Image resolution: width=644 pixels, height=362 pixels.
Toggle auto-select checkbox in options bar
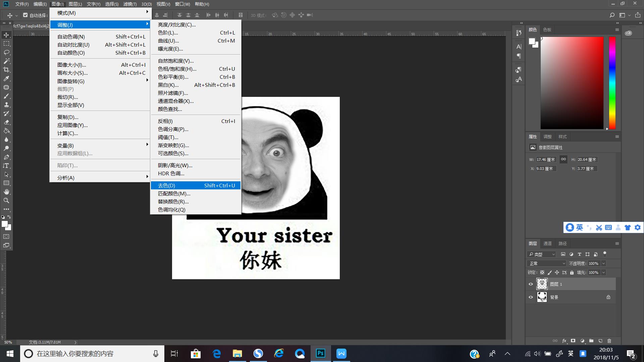25,15
